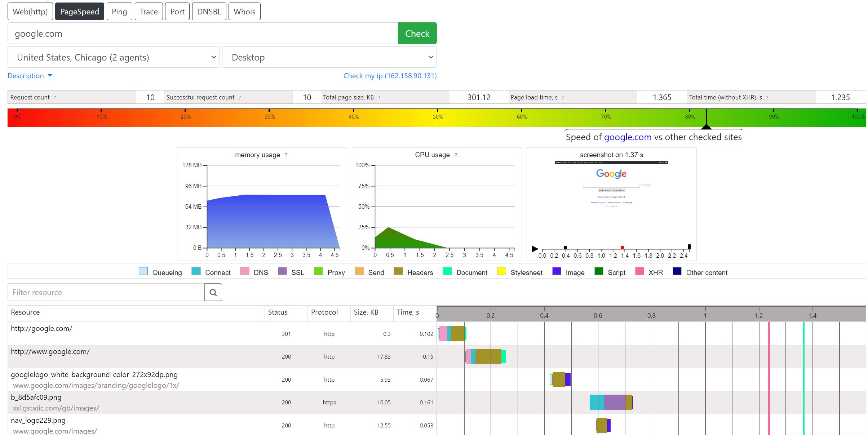Open memory usage help question mark
868x435 pixels.
coord(286,155)
